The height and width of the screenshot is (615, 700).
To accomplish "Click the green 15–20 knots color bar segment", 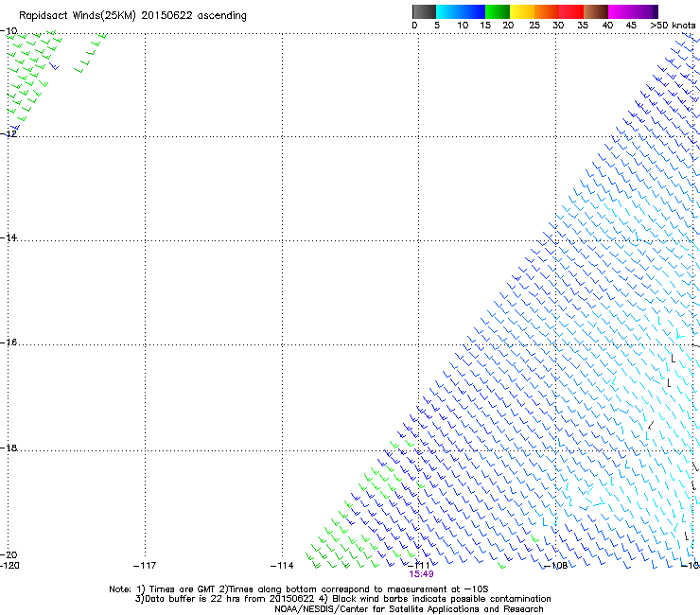I will click(x=498, y=11).
